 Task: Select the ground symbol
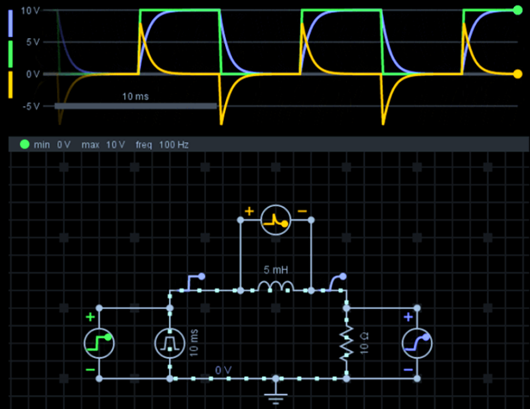(x=276, y=394)
